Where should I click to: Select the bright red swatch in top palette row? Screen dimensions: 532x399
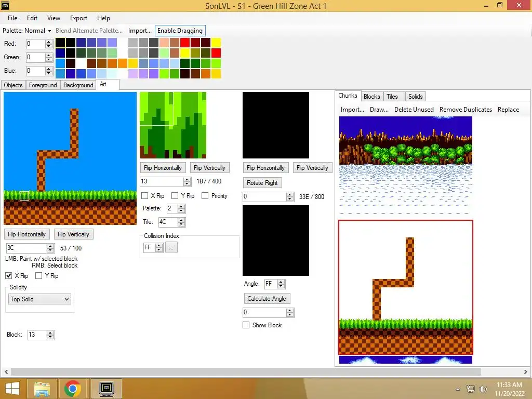pyautogui.click(x=185, y=43)
